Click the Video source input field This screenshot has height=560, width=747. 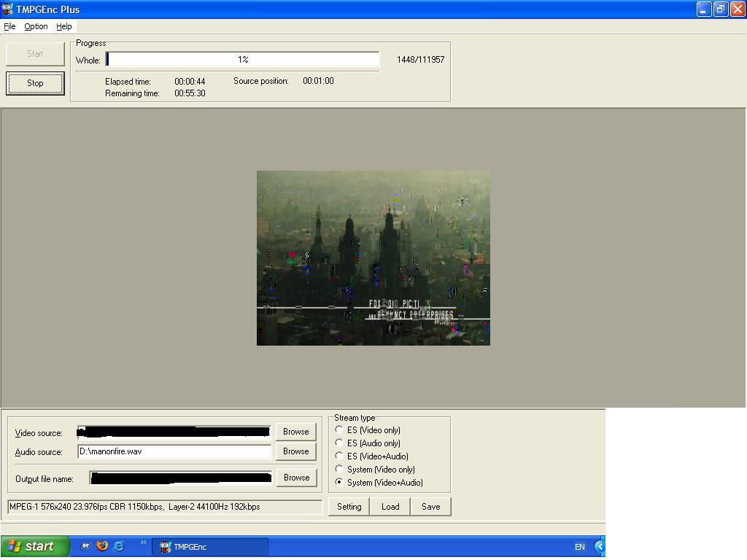pyautogui.click(x=174, y=432)
